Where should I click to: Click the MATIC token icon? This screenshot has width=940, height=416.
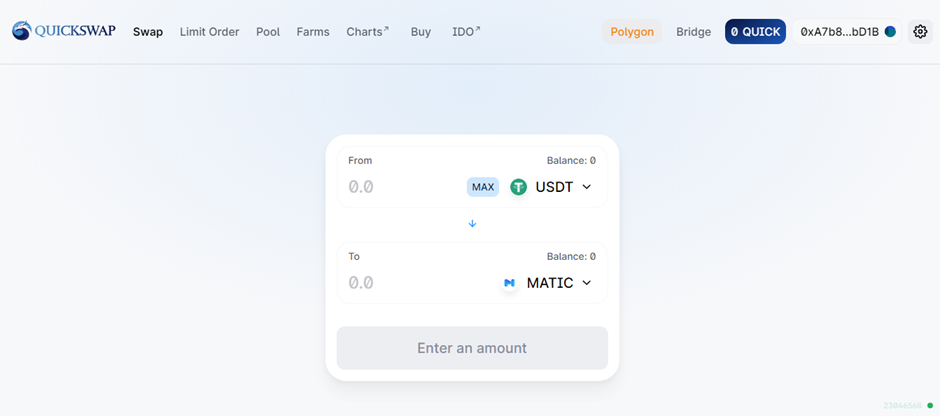(x=510, y=282)
